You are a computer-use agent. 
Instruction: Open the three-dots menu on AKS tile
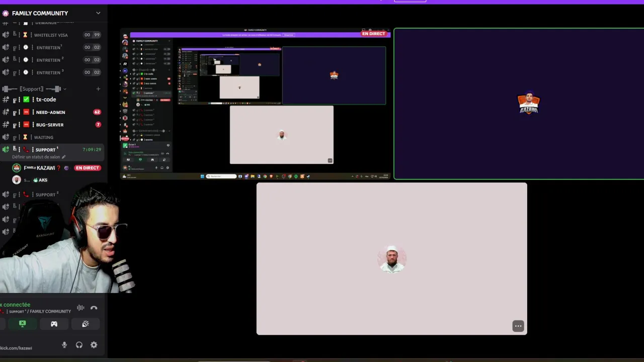pyautogui.click(x=518, y=326)
